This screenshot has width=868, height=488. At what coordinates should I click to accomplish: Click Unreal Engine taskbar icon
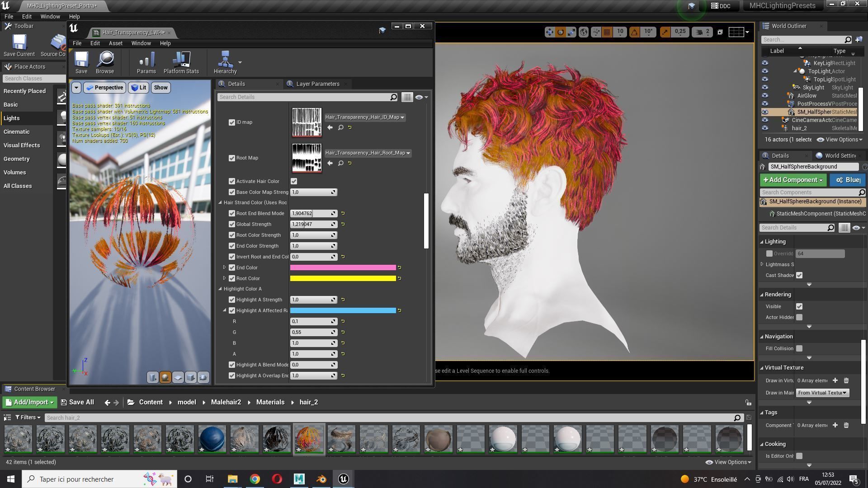pos(344,479)
